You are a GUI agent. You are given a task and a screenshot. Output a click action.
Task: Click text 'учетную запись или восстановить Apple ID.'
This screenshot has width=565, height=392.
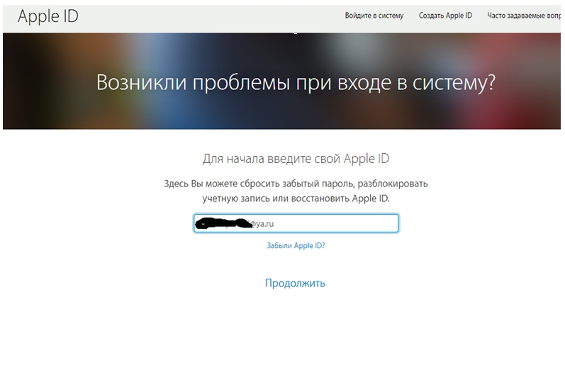(296, 198)
